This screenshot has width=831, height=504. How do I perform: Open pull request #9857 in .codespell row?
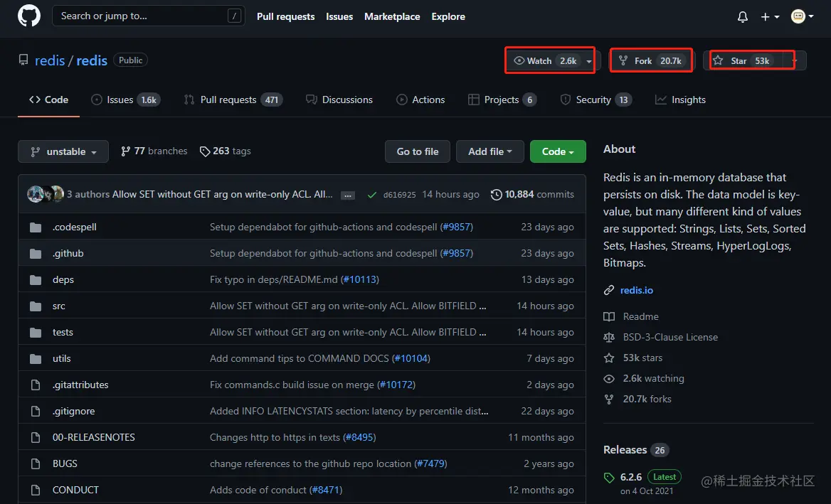456,227
